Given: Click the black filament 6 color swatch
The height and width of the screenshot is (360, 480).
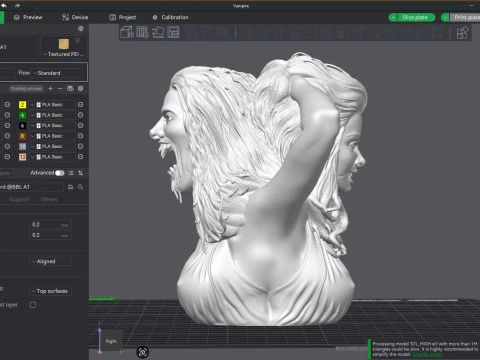Looking at the screenshot, I should click(22, 126).
